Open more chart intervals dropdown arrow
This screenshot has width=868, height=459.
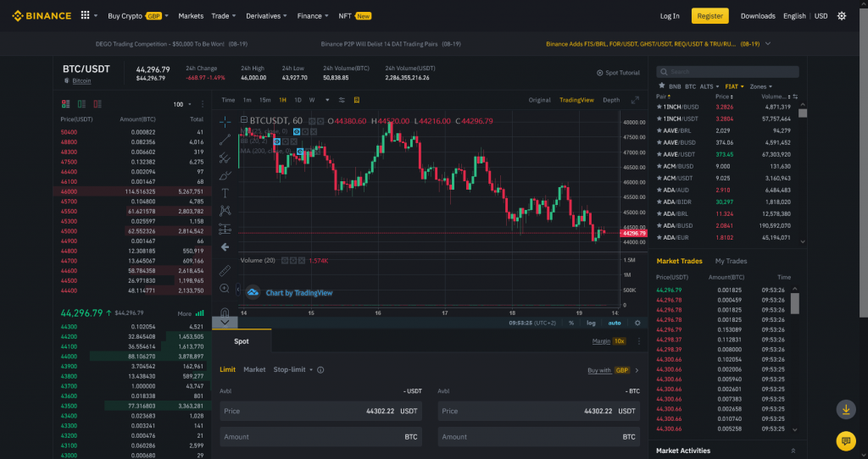click(x=327, y=100)
